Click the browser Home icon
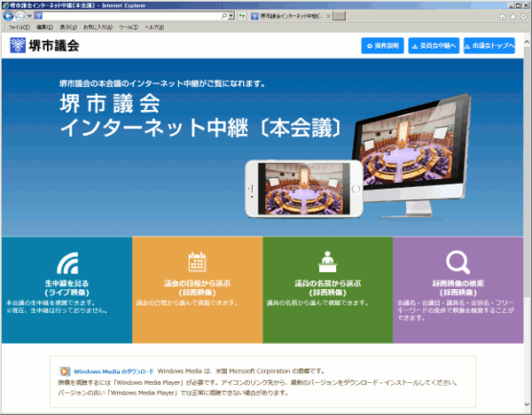The image size is (532, 415). tap(502, 17)
